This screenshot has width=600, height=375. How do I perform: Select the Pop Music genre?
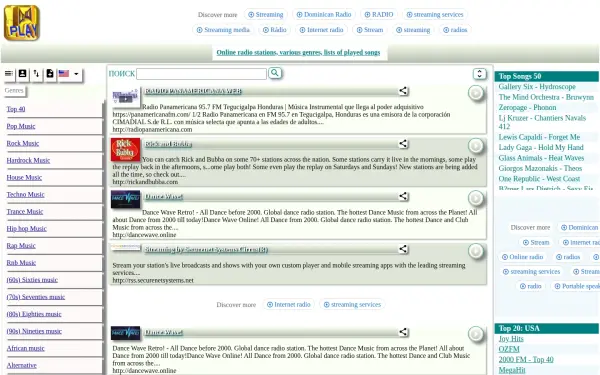coord(21,126)
